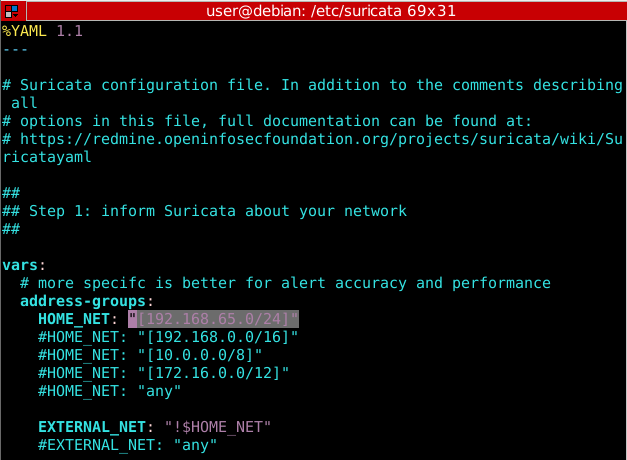Click the highlighted 192.168.65.0/24 value

[213, 319]
